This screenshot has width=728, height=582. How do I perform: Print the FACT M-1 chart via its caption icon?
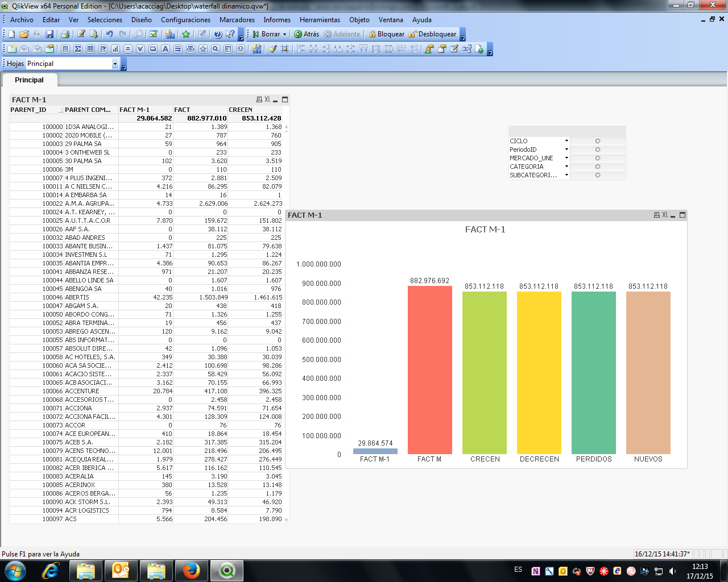tap(657, 215)
